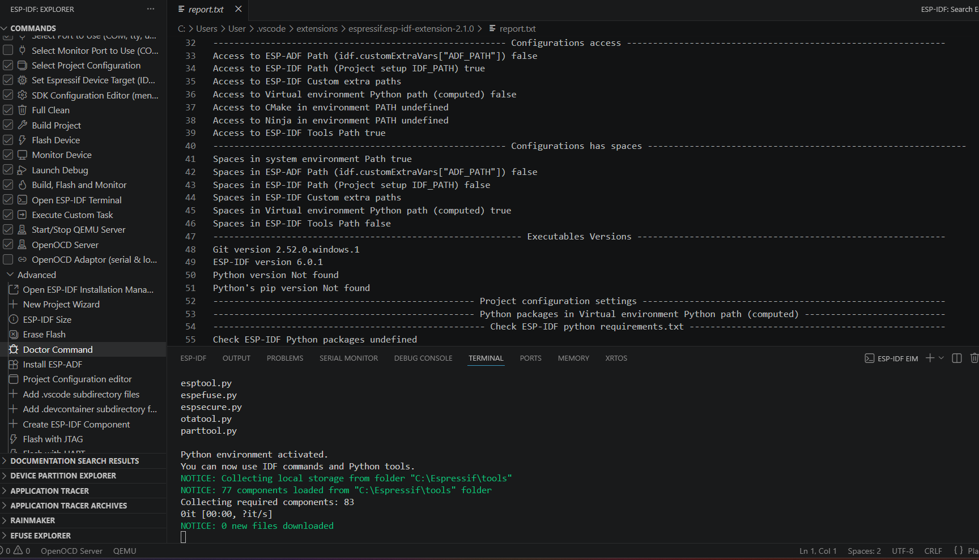Click the OpenOCD Server icon
The width and height of the screenshot is (979, 560).
[x=22, y=245]
